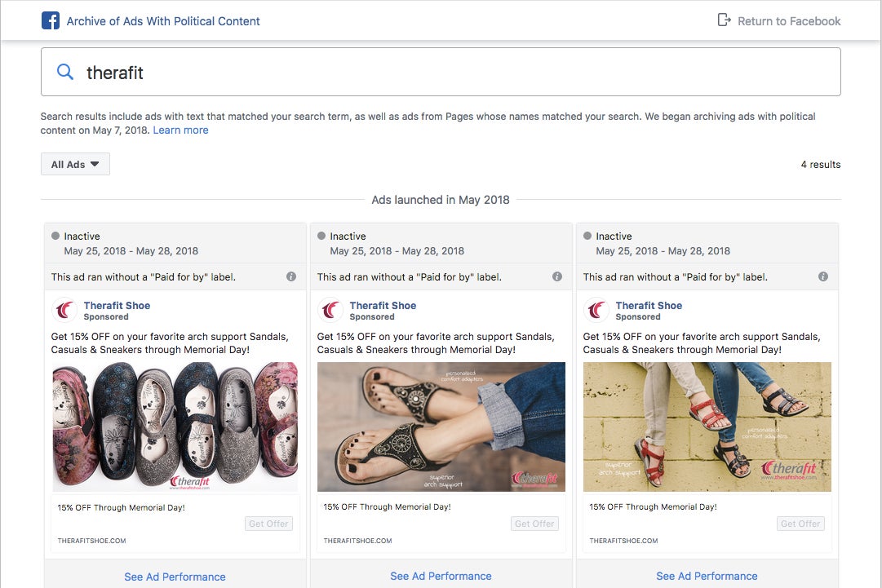882x588 pixels.
Task: Click the Get 15% OFF caption on middle ad
Action: 436,343
